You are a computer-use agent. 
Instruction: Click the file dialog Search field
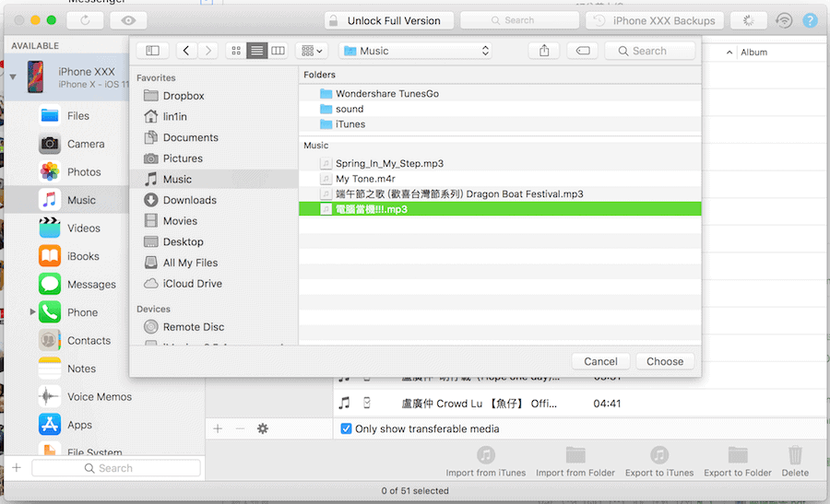pos(650,51)
